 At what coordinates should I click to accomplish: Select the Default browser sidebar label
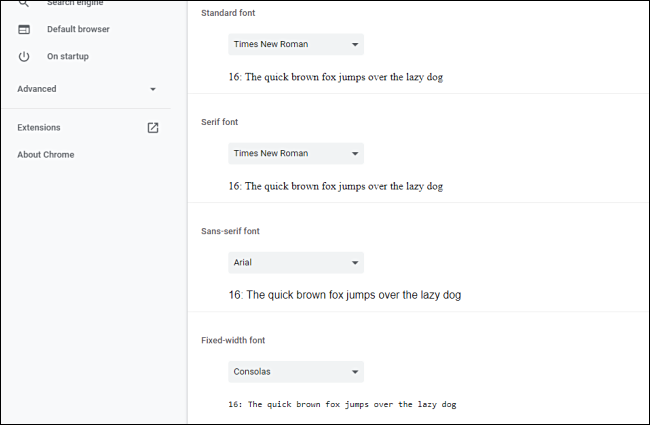(x=78, y=29)
